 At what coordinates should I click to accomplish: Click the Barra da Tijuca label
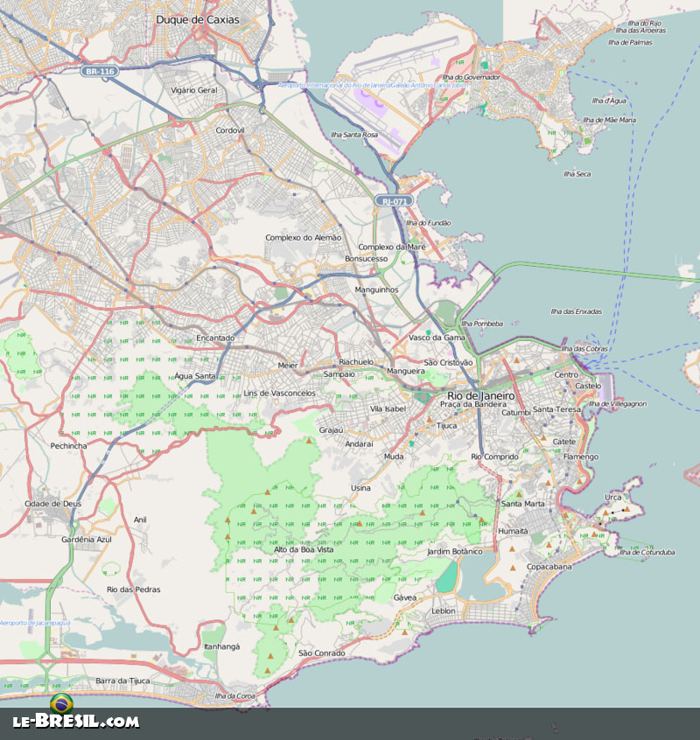(x=123, y=680)
